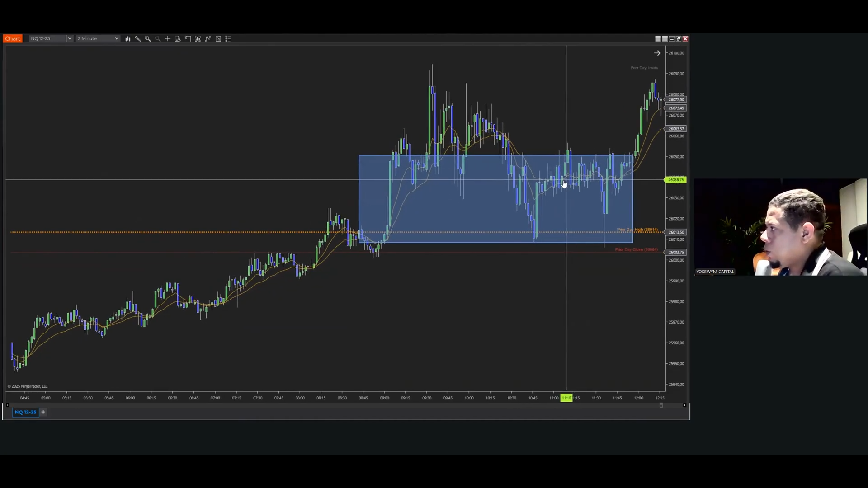Click the 11:10 highlighted time marker
The height and width of the screenshot is (488, 868).
click(566, 398)
